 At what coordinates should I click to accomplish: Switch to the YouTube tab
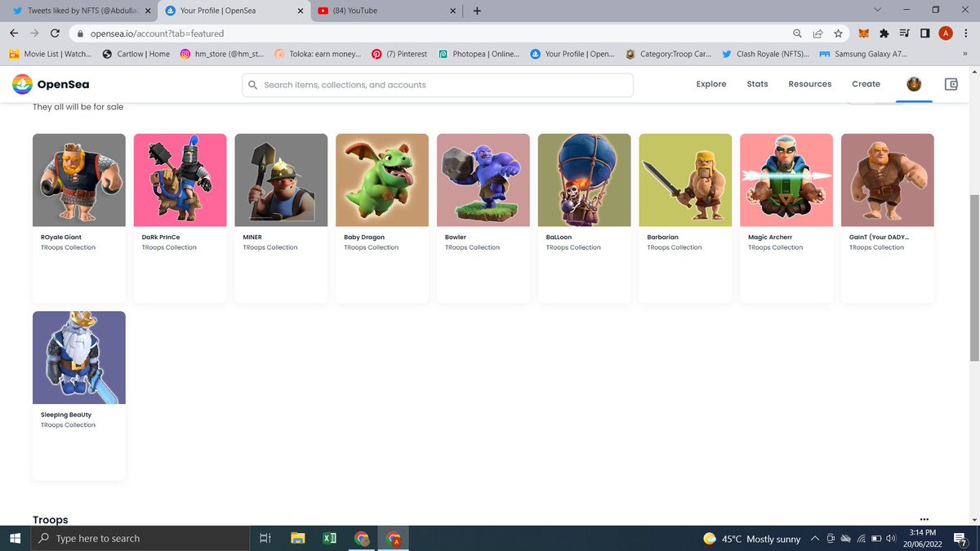click(x=385, y=11)
